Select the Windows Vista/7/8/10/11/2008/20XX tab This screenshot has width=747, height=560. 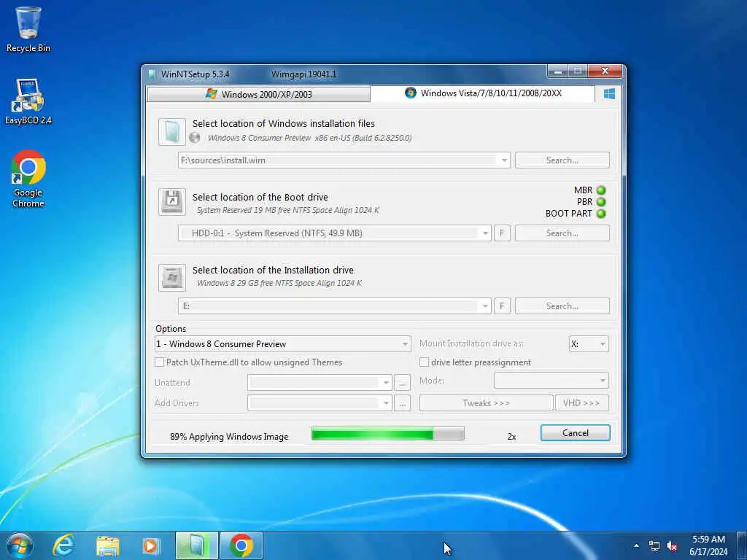click(x=483, y=93)
